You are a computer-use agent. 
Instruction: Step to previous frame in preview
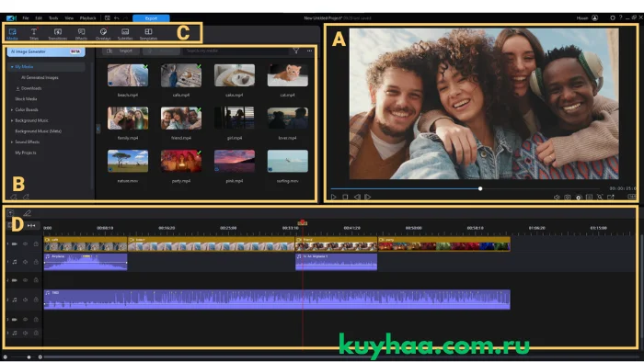tap(357, 198)
